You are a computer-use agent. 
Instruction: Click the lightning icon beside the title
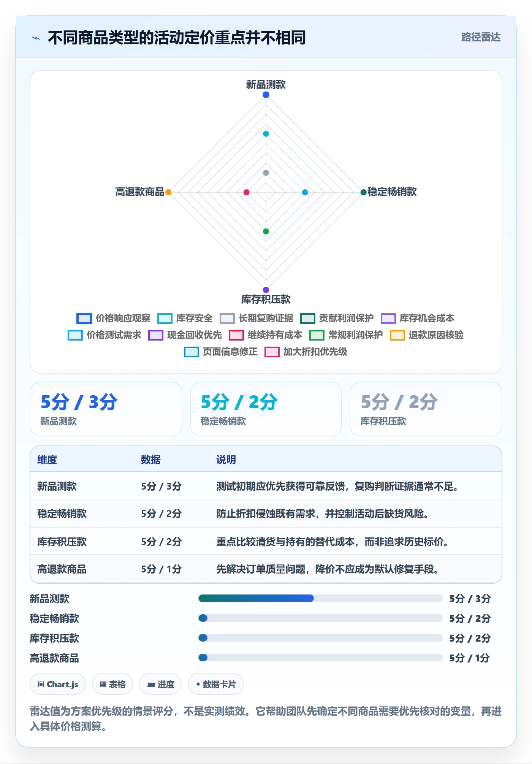36,38
